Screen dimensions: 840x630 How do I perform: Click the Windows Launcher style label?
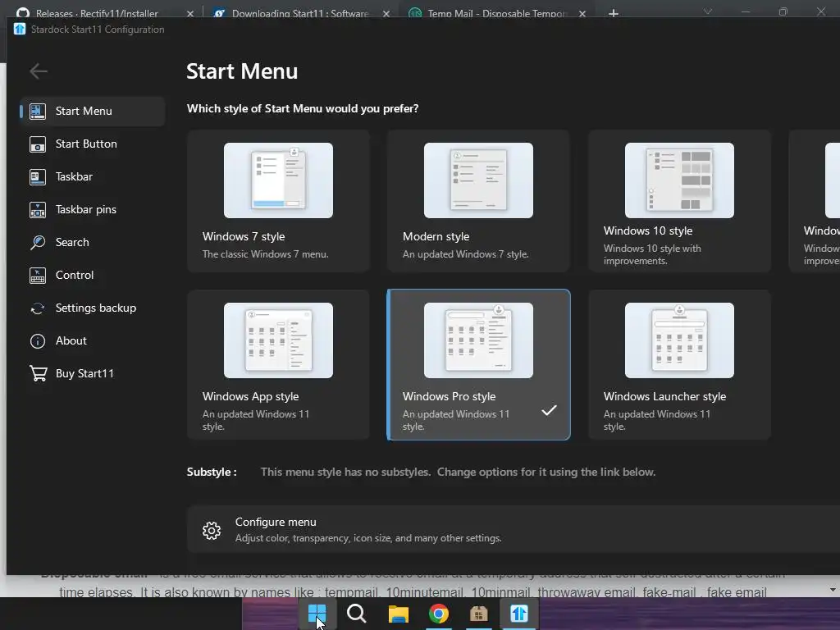click(x=664, y=396)
